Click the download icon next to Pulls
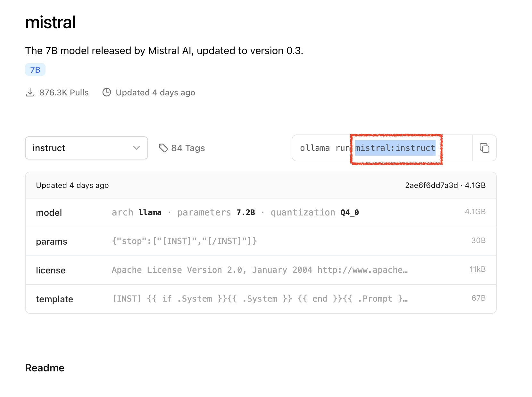The height and width of the screenshot is (397, 532). pyautogui.click(x=30, y=93)
